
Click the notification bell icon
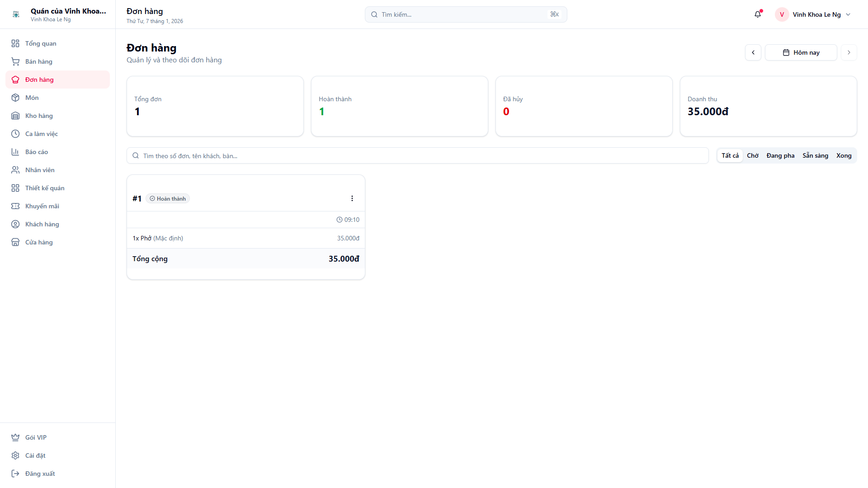[x=758, y=14]
